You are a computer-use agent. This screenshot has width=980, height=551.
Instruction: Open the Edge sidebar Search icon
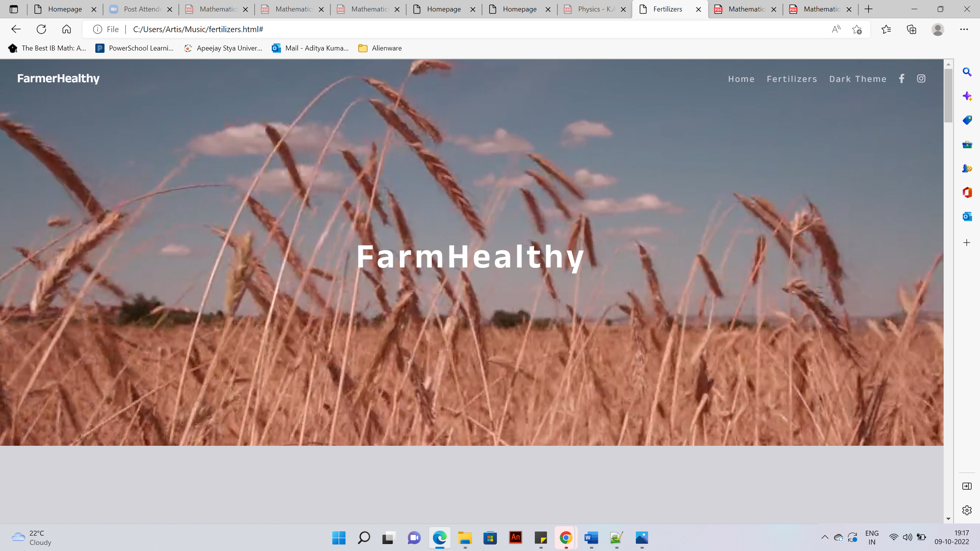click(967, 72)
